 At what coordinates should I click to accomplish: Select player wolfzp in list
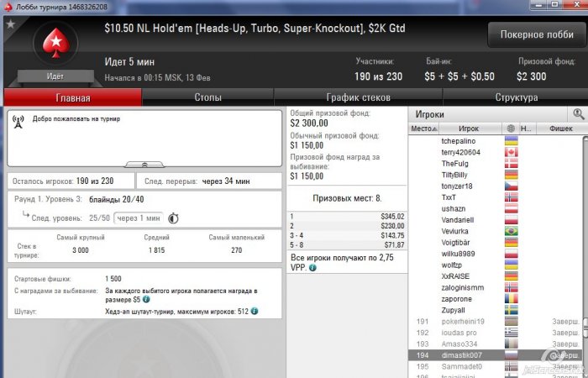tap(496, 265)
